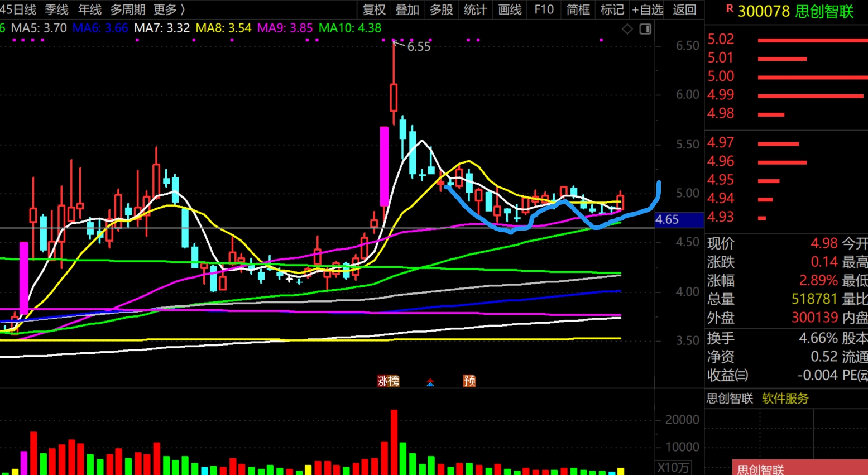
Task: Add stock via +自选 button
Action: coord(648,9)
